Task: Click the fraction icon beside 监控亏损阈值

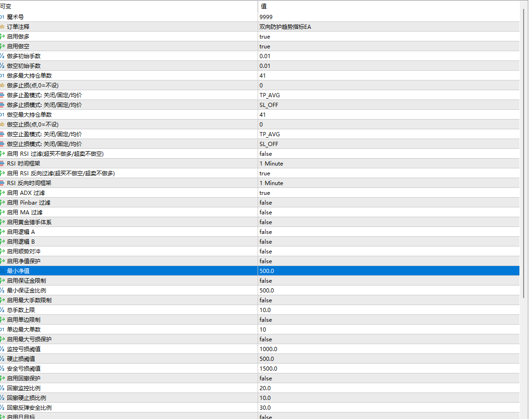Action: (x=2, y=349)
